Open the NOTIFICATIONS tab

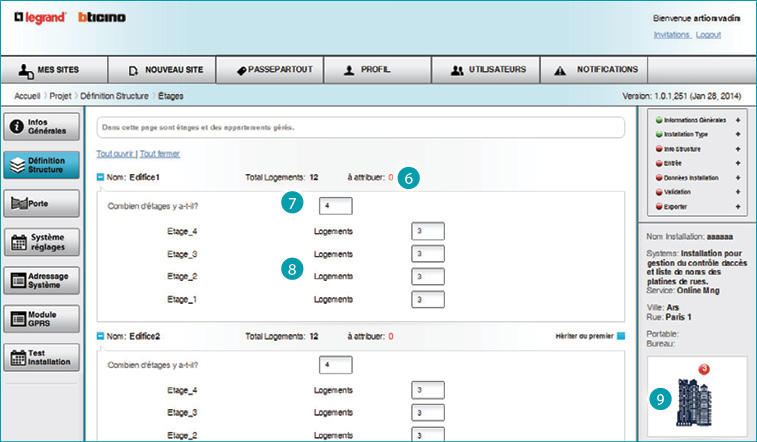tap(595, 70)
